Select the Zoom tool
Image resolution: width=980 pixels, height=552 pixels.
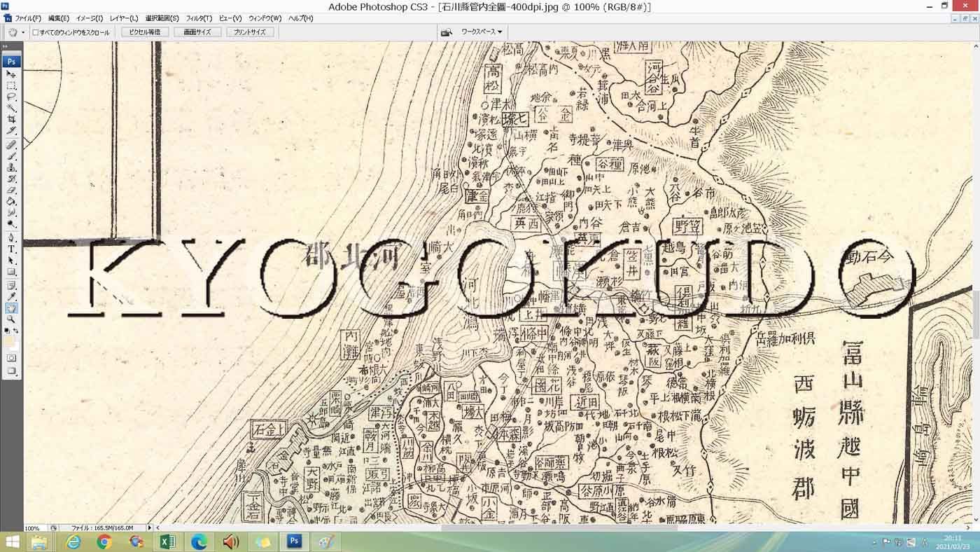(x=11, y=319)
